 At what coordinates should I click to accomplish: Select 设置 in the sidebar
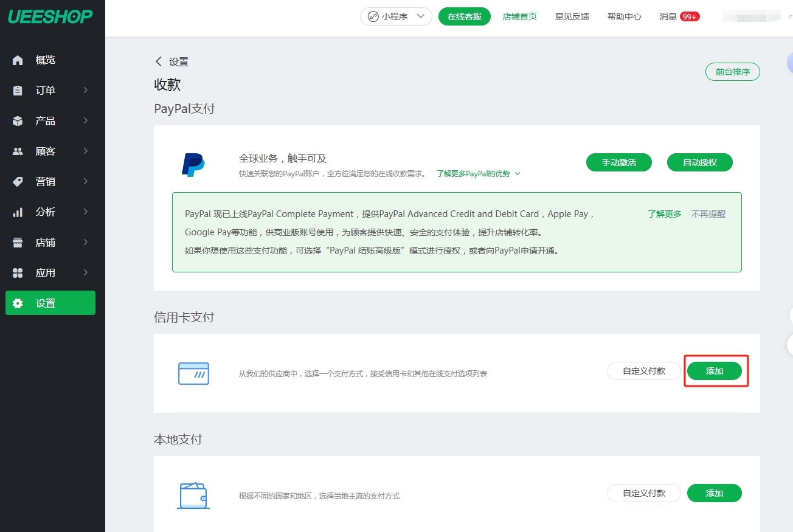[x=50, y=303]
